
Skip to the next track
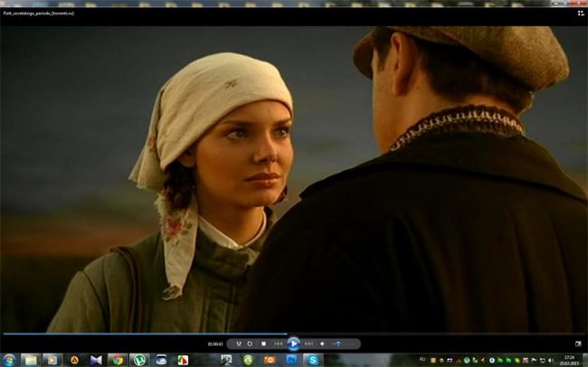[x=308, y=343]
